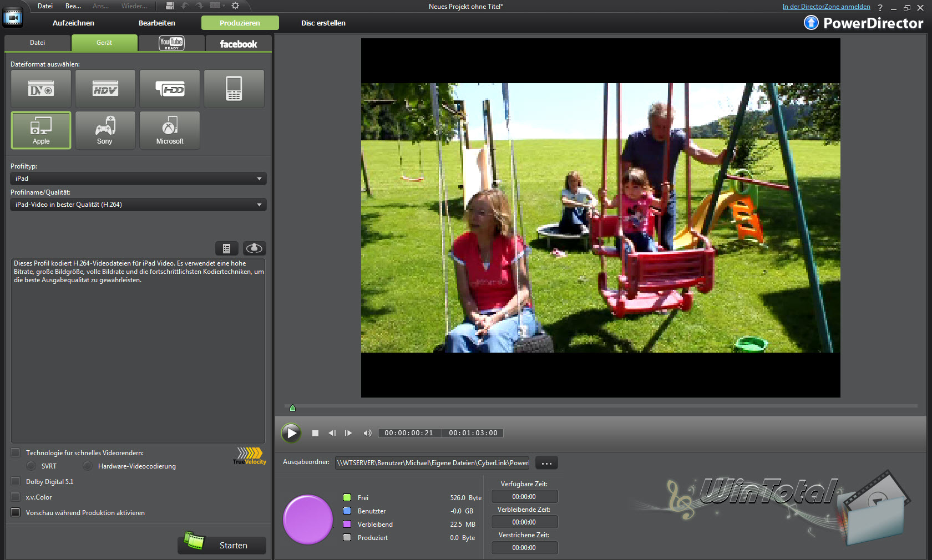
Task: Toggle the x.v.Color checkbox
Action: click(16, 497)
